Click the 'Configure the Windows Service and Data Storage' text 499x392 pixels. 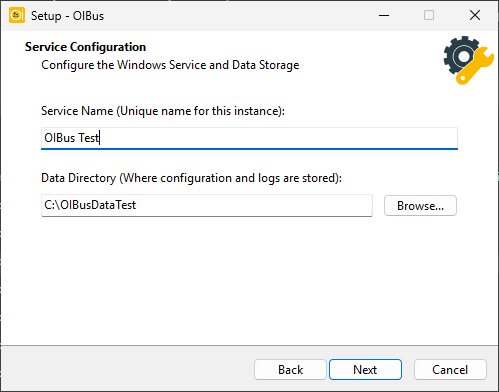[170, 65]
